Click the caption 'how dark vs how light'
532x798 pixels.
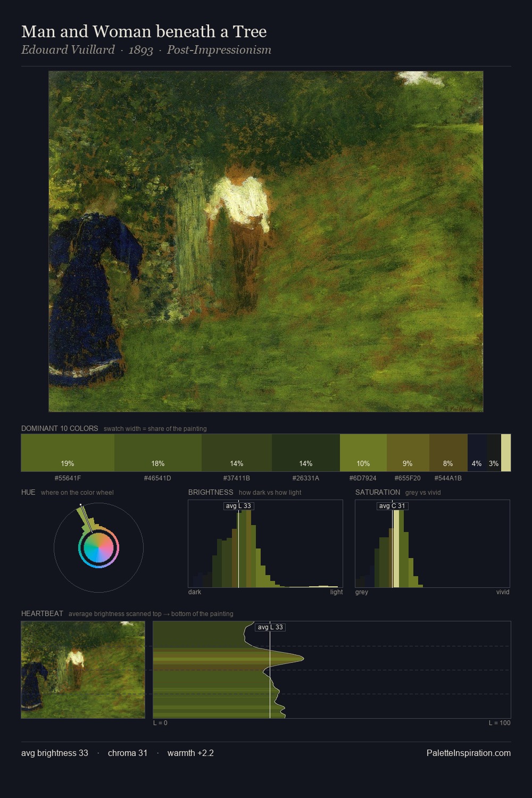(x=270, y=493)
